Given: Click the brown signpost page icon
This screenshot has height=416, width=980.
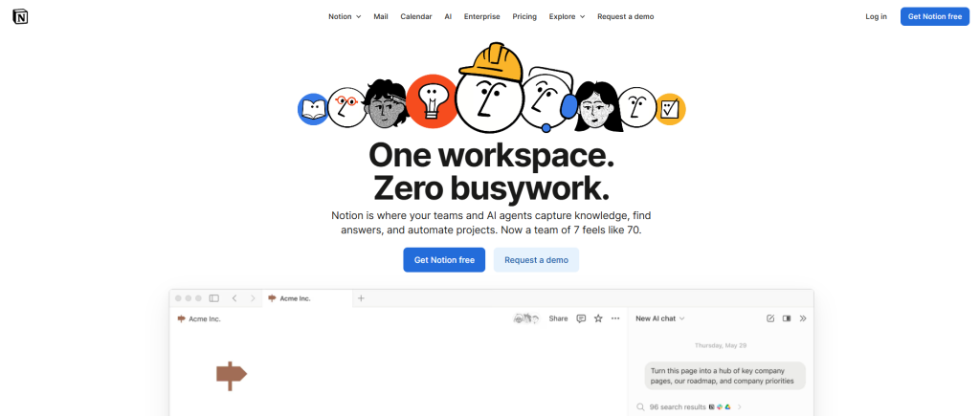Looking at the screenshot, I should [x=231, y=375].
